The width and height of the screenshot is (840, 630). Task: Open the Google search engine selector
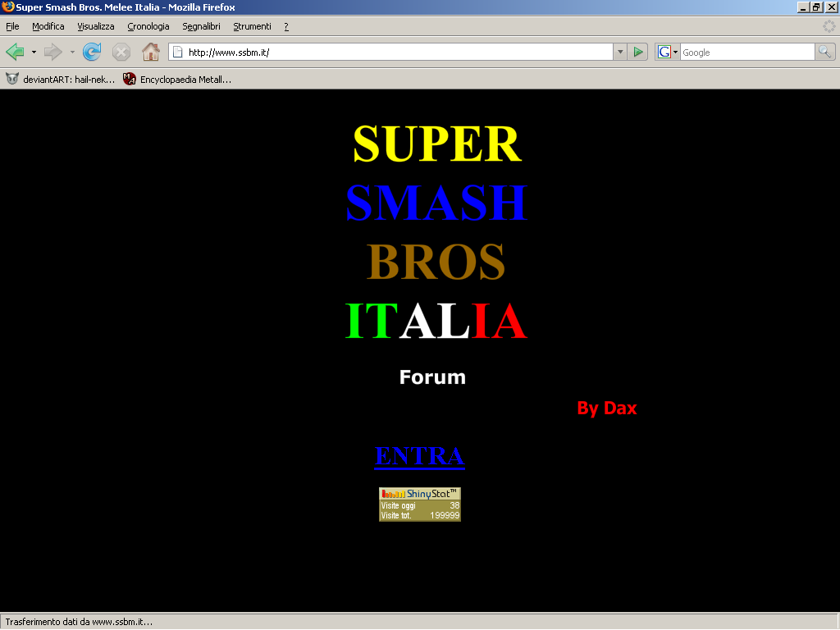(x=668, y=52)
